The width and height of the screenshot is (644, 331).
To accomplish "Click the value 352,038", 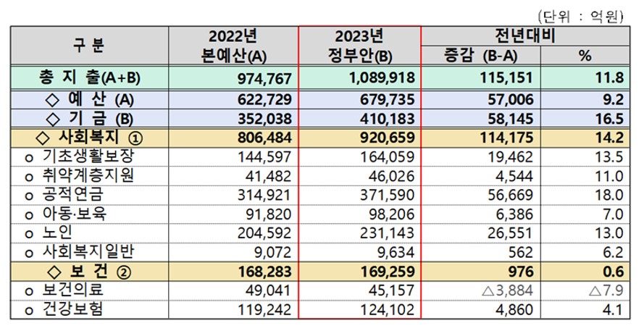I will 264,119.
